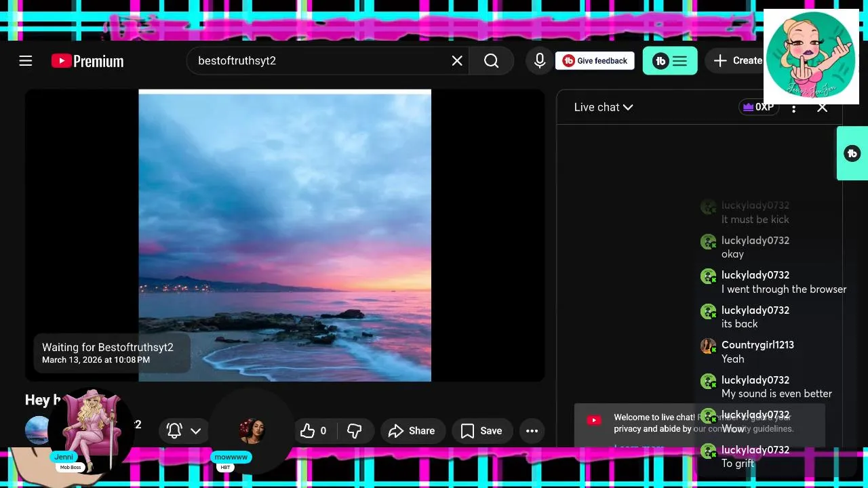Clear the search box text
The image size is (868, 488).
pyautogui.click(x=457, y=61)
